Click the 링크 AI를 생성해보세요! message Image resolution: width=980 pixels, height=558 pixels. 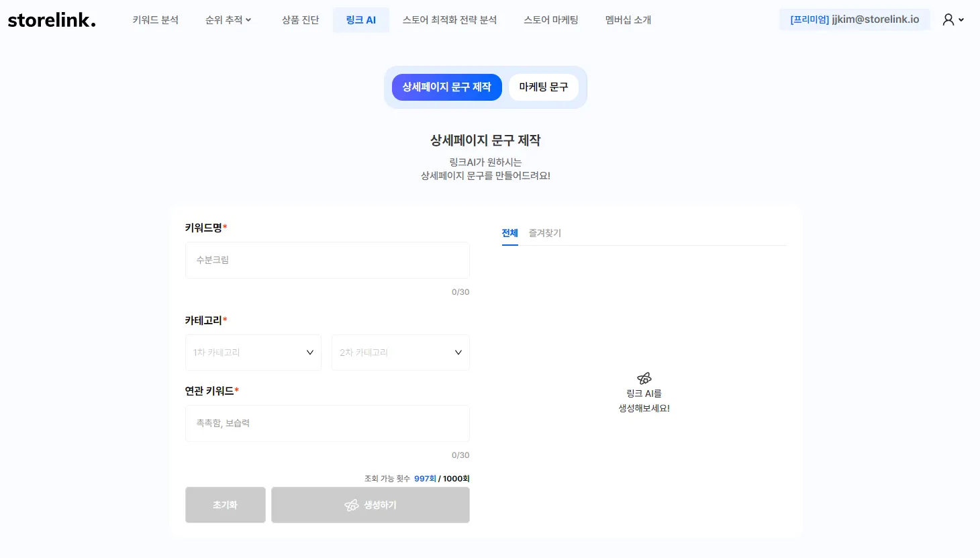click(644, 401)
